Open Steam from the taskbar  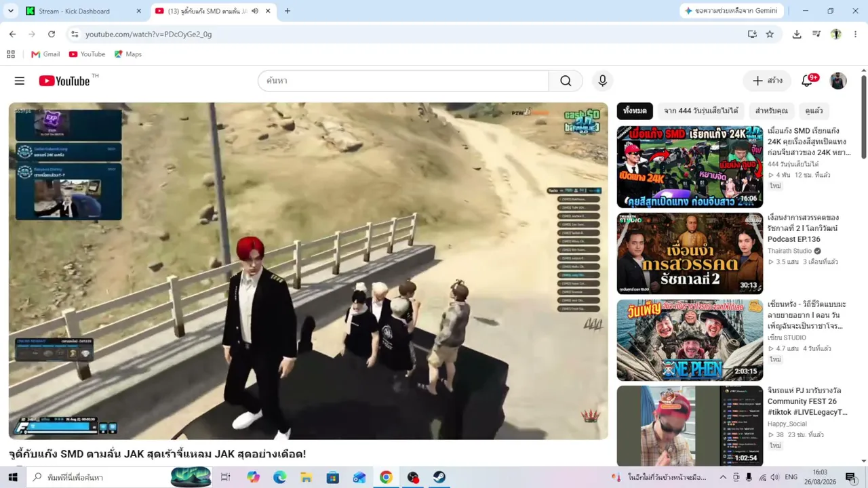click(439, 477)
